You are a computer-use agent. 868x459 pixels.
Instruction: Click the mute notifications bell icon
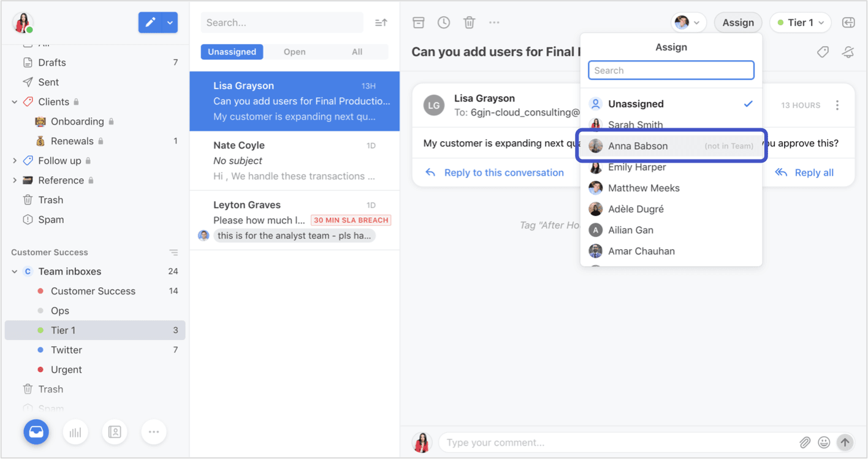pos(848,52)
